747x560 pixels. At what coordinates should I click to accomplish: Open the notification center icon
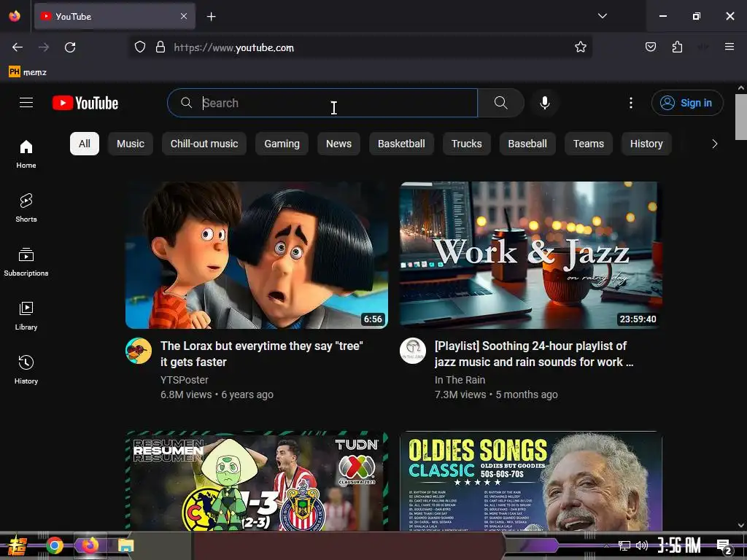(x=724, y=546)
